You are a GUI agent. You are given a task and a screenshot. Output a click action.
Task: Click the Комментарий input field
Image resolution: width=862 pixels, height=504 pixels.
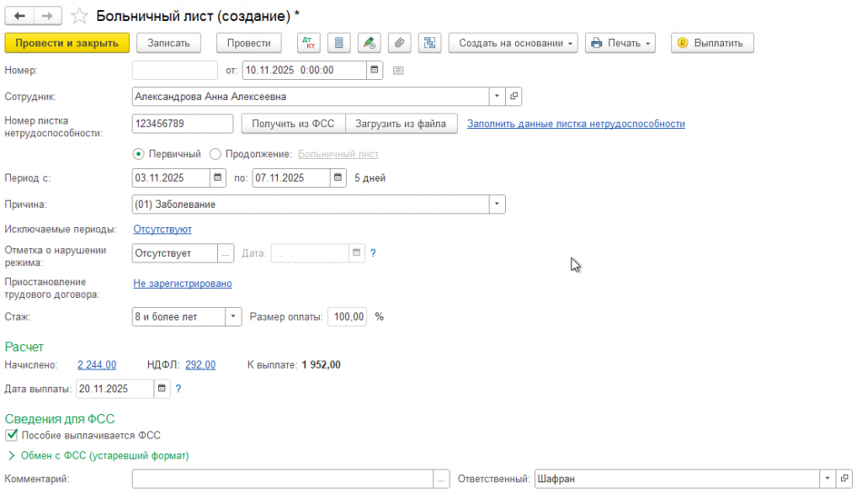(x=283, y=479)
